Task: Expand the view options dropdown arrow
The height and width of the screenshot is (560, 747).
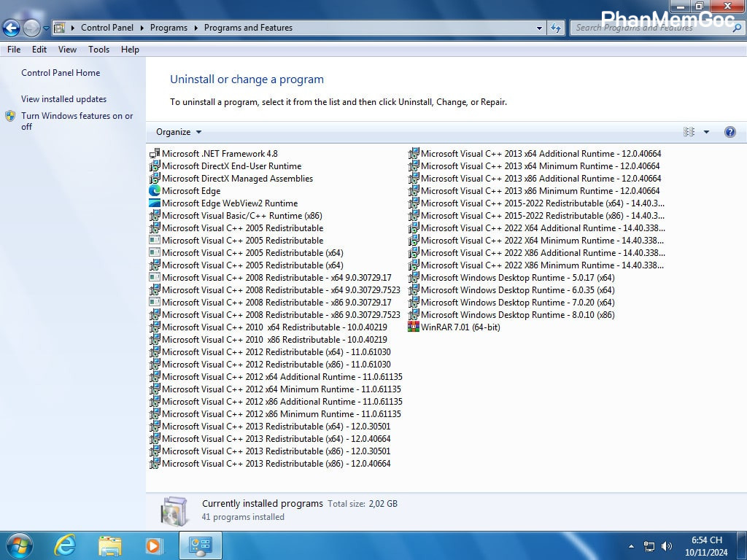Action: pyautogui.click(x=706, y=132)
